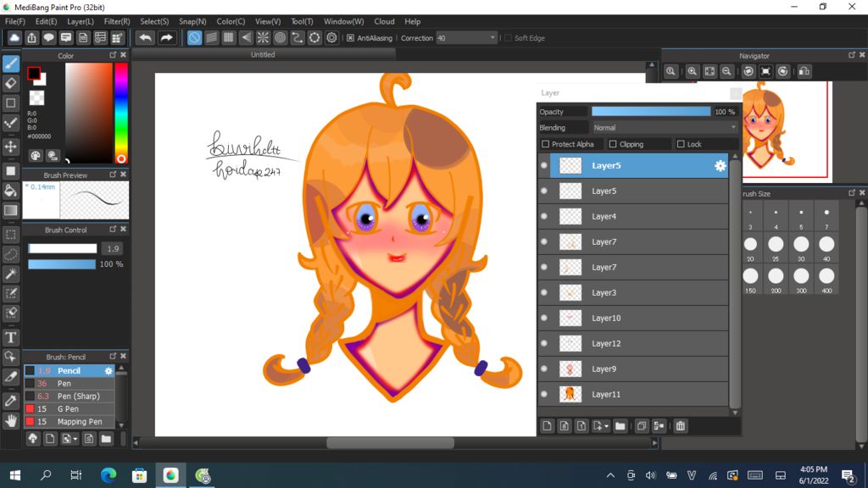The image size is (868, 488).
Task: Choose brush size 25 preset
Action: (776, 248)
